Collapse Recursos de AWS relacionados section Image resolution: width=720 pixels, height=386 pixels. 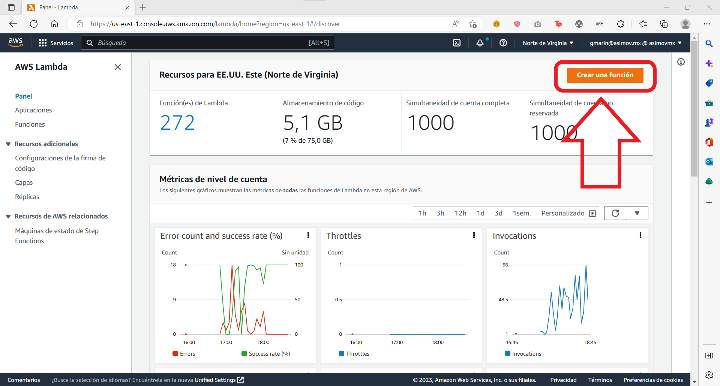pyautogui.click(x=8, y=217)
